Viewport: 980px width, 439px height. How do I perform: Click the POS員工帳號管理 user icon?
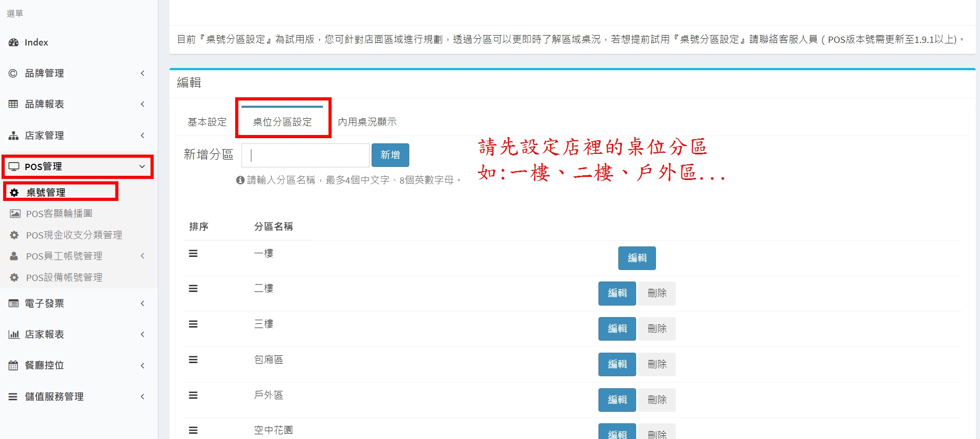point(14,256)
